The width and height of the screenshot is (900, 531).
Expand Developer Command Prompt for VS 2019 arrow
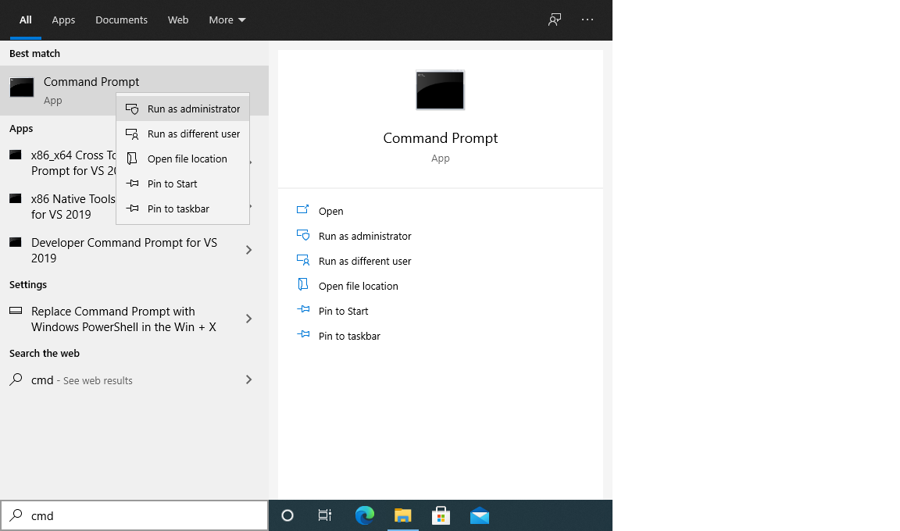coord(249,250)
